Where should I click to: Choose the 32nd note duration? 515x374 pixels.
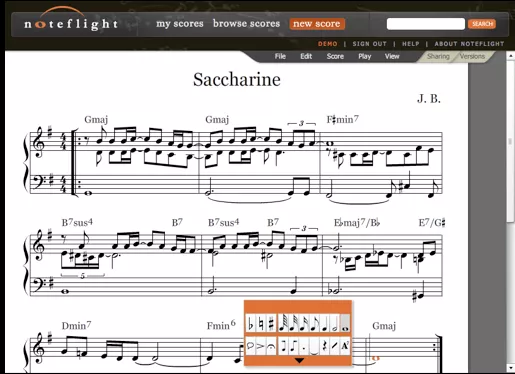click(x=293, y=323)
